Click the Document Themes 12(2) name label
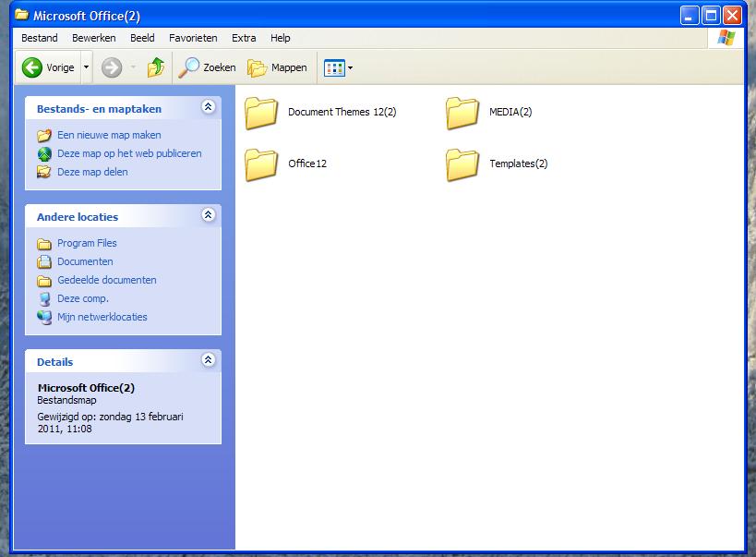 coord(342,112)
